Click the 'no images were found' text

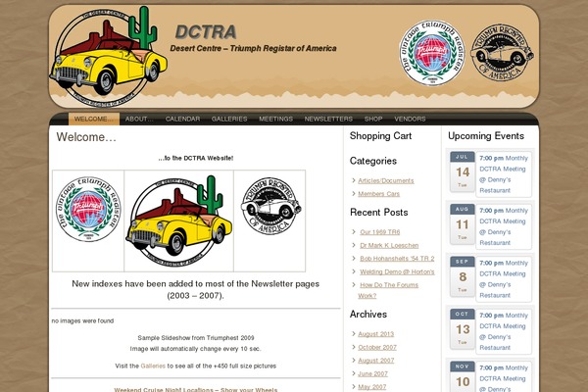[x=82, y=321]
